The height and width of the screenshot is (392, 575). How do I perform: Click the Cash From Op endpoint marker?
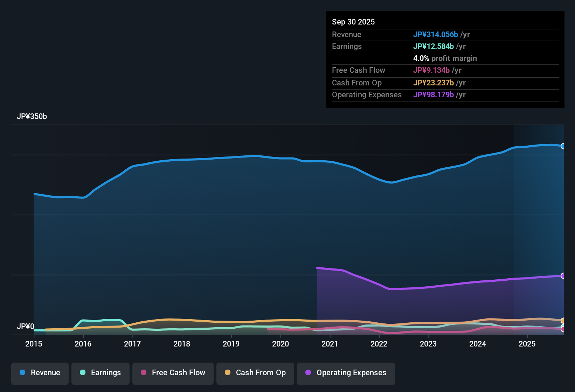point(563,321)
